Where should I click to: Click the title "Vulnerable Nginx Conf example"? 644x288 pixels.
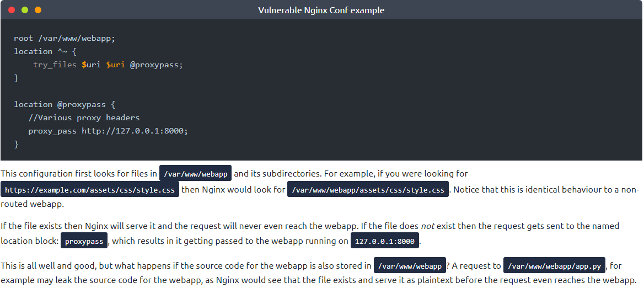(321, 10)
